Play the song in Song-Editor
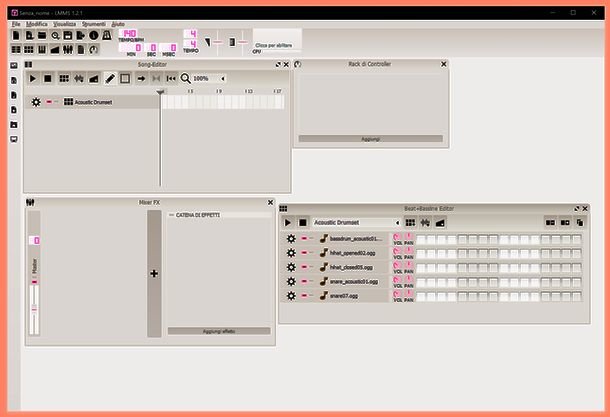This screenshot has width=610, height=417. 33,79
